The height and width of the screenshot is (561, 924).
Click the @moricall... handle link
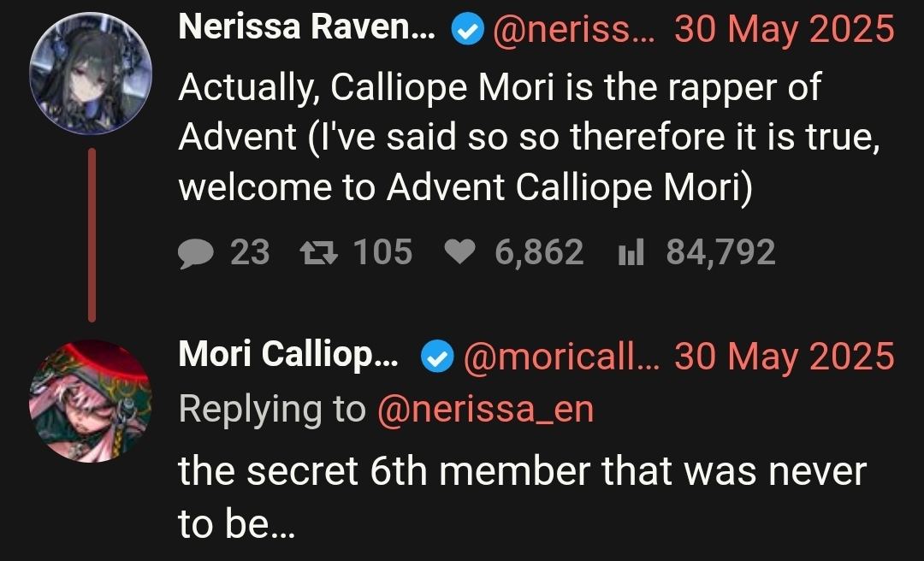point(561,357)
